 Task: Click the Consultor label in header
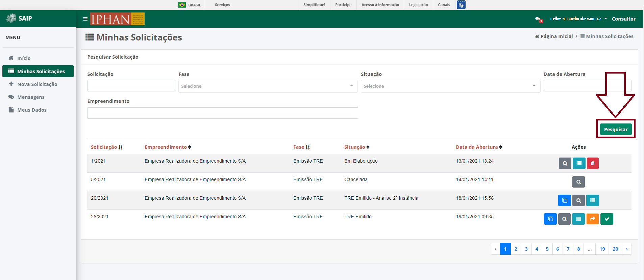(x=624, y=19)
